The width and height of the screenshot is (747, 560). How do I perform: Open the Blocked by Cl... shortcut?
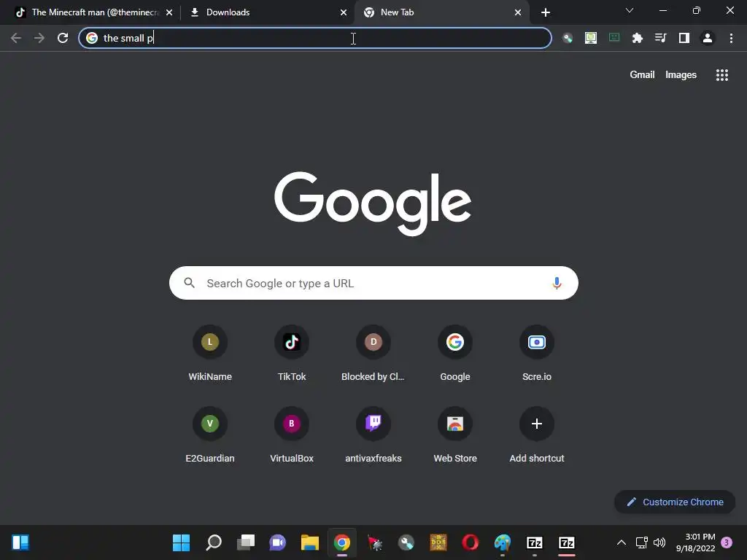point(373,354)
